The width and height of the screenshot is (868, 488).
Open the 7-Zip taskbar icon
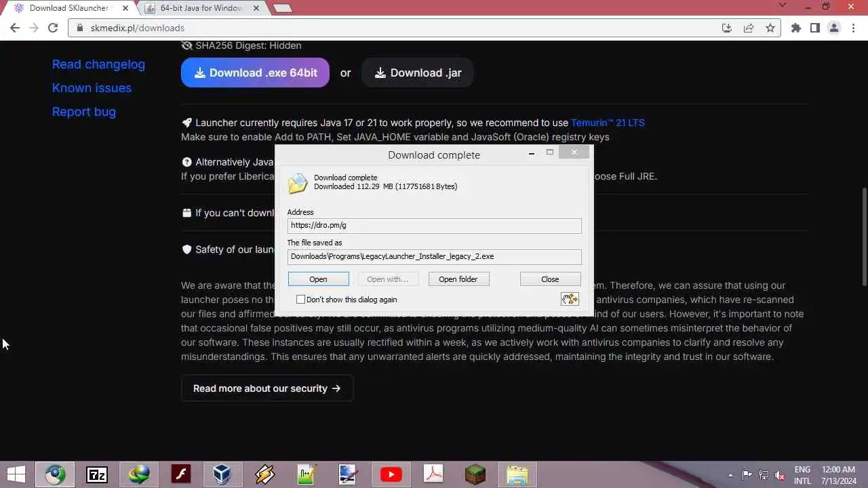pos(97,474)
